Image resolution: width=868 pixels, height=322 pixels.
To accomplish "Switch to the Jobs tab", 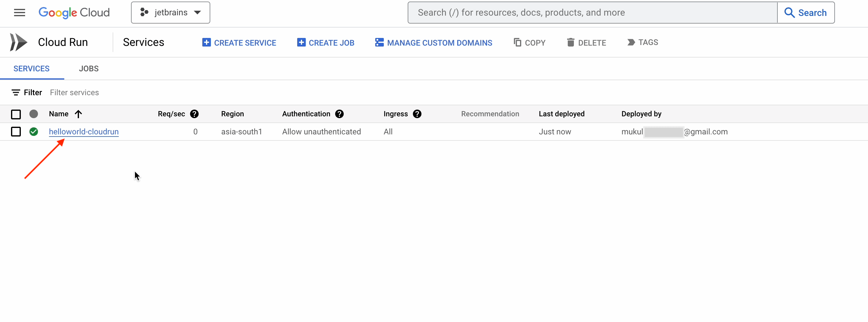I will (x=89, y=69).
